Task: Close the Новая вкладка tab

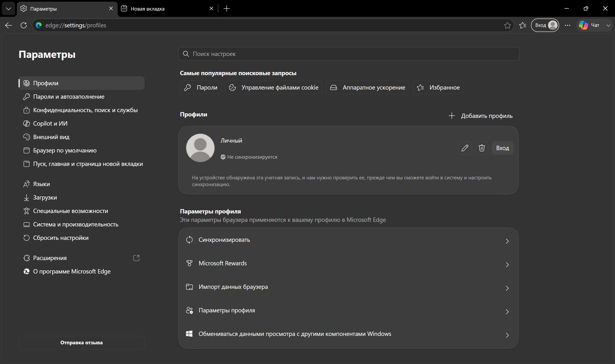Action: [x=211, y=9]
